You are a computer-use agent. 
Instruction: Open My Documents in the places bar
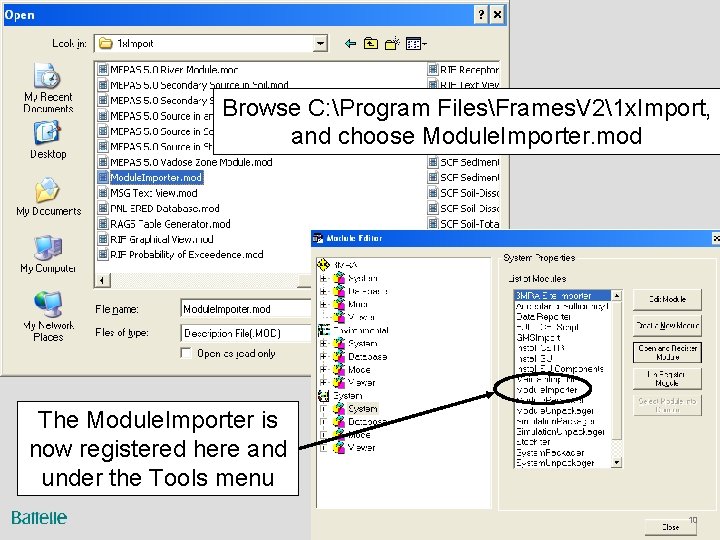pyautogui.click(x=48, y=197)
